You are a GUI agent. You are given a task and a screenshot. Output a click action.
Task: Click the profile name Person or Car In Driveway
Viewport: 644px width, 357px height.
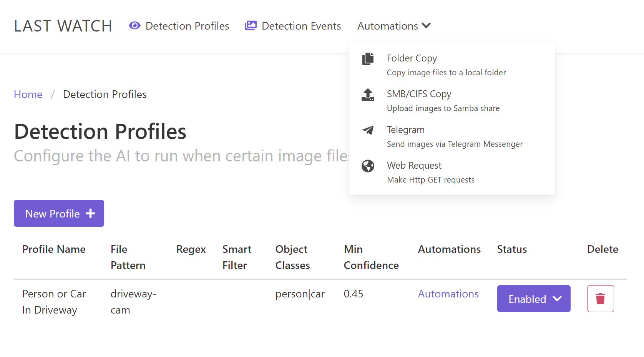54,302
